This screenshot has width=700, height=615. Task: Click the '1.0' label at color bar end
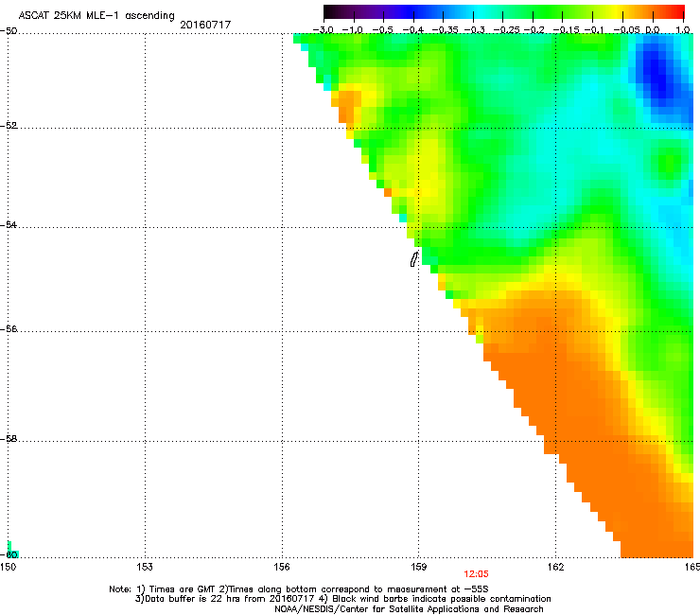point(683,30)
